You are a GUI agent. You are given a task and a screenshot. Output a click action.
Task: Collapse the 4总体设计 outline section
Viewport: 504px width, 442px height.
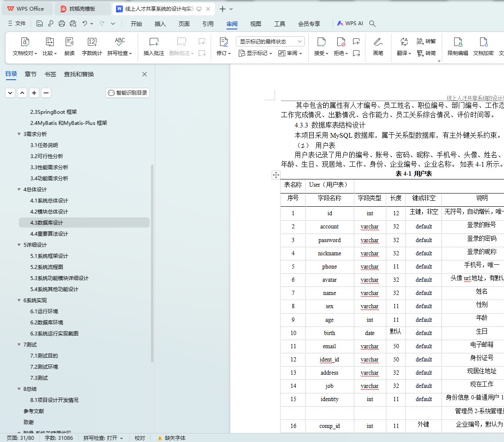[19, 190]
